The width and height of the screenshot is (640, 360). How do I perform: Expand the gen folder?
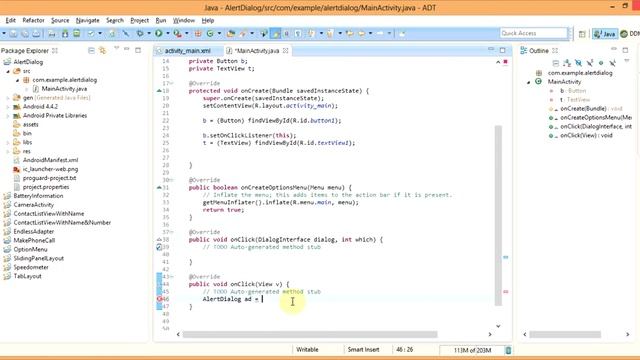click(x=8, y=98)
